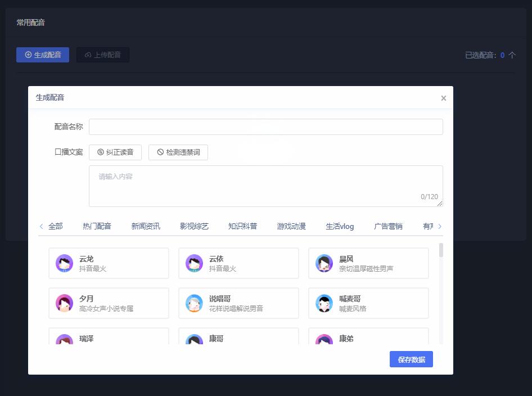Run 检测违禁词 check
Viewport: 532px width, 396px height.
[178, 152]
